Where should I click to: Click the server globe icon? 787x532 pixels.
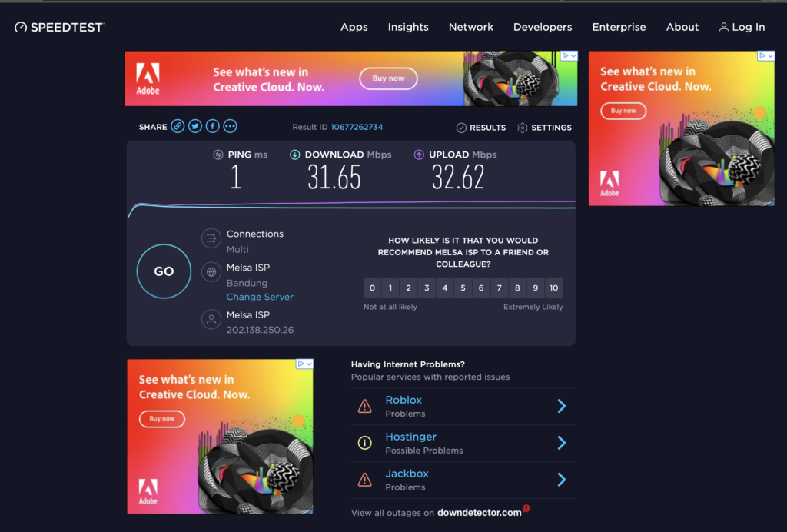click(x=211, y=272)
